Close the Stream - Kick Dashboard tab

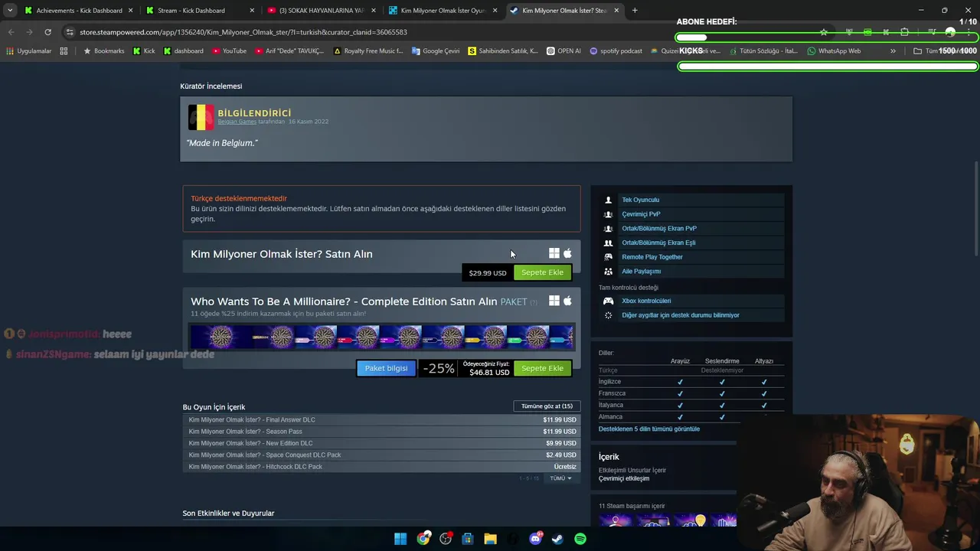(x=252, y=11)
